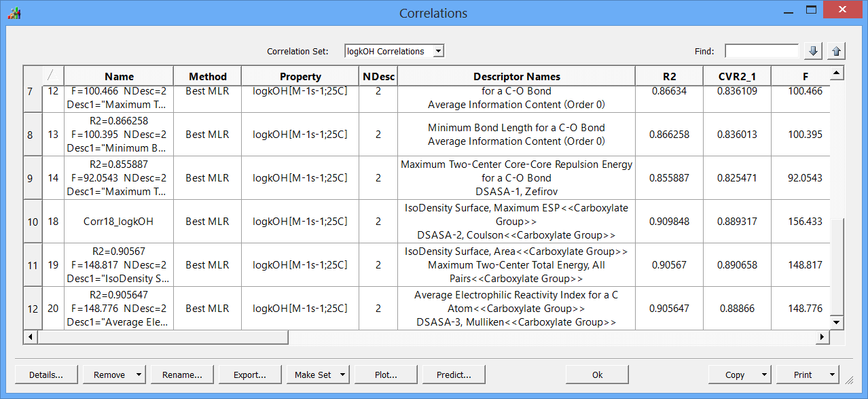This screenshot has height=399, width=868.
Task: Click the find-next down arrow icon
Action: click(x=813, y=51)
